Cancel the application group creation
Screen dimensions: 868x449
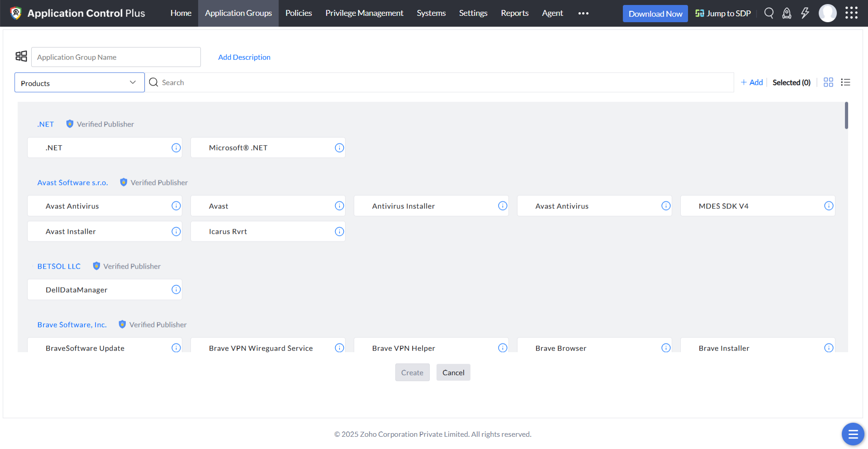453,373
